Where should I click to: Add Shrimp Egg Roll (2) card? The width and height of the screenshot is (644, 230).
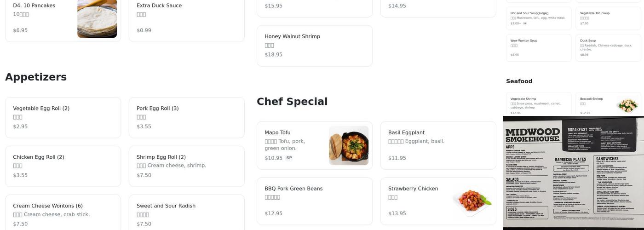[186, 166]
